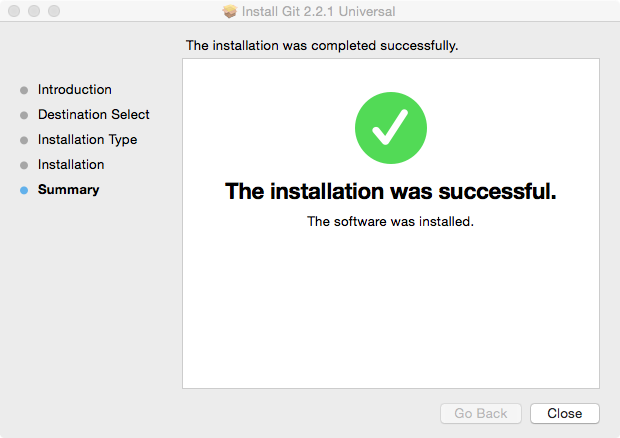Viewport: 620px width, 438px height.
Task: Select the Installation Type step
Action: pyautogui.click(x=87, y=139)
